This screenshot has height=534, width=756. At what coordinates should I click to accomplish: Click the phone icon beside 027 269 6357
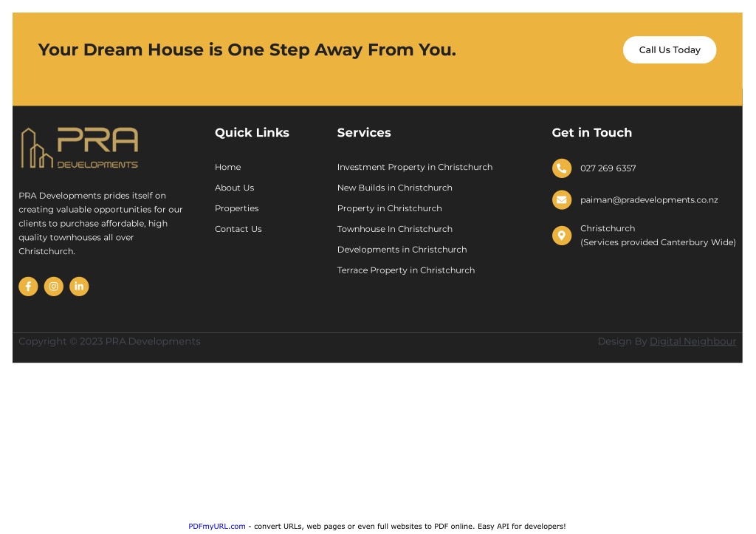coord(562,168)
